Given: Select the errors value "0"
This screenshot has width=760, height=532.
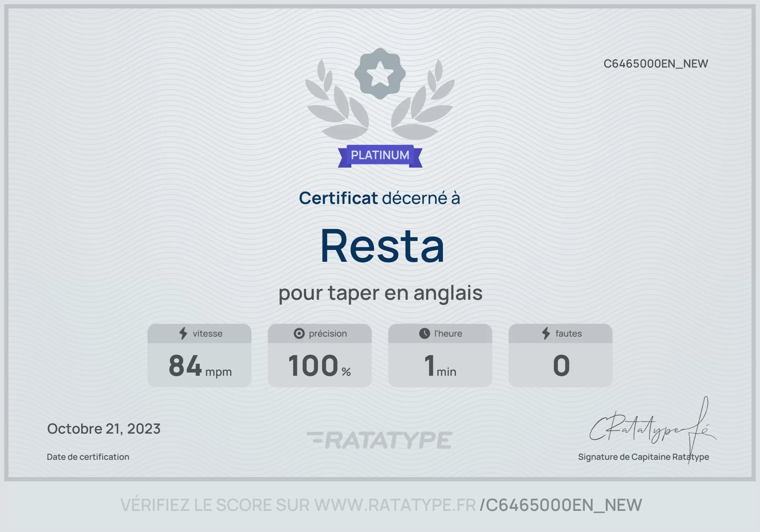Looking at the screenshot, I should pyautogui.click(x=561, y=366).
